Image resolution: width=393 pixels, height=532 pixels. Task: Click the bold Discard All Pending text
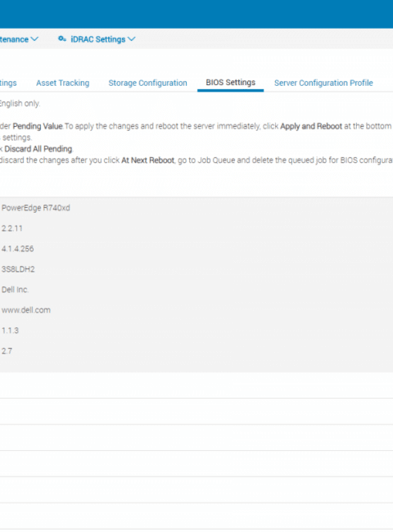point(38,149)
